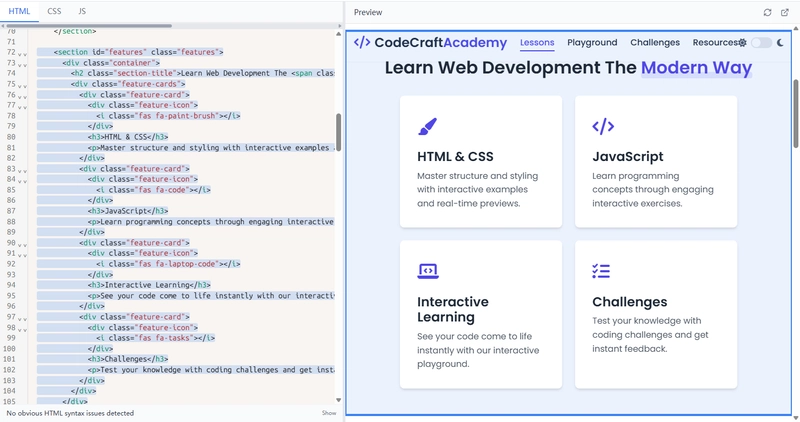Collapse the section element at line 72
The width and height of the screenshot is (800, 422).
click(x=23, y=53)
